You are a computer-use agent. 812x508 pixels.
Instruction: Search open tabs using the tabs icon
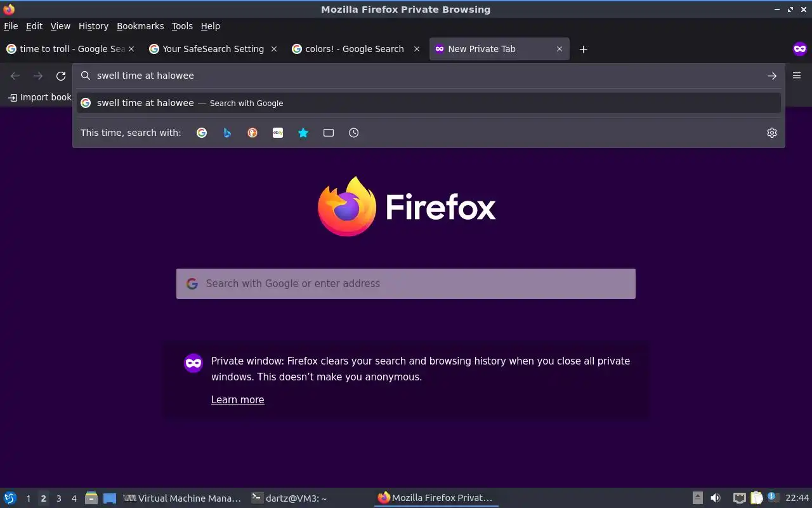coord(329,133)
